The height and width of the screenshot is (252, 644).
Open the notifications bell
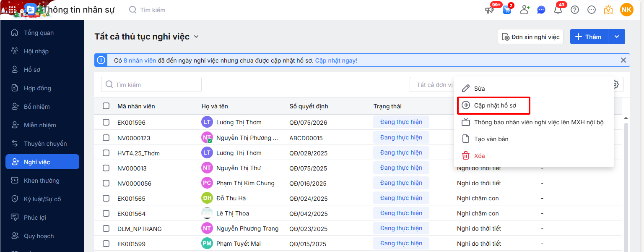[558, 10]
